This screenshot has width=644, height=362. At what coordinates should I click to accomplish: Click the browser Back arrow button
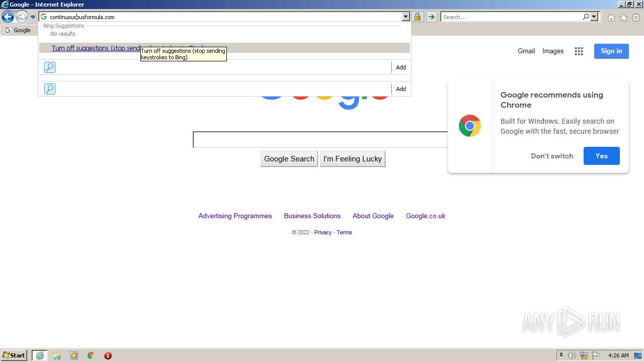8,17
